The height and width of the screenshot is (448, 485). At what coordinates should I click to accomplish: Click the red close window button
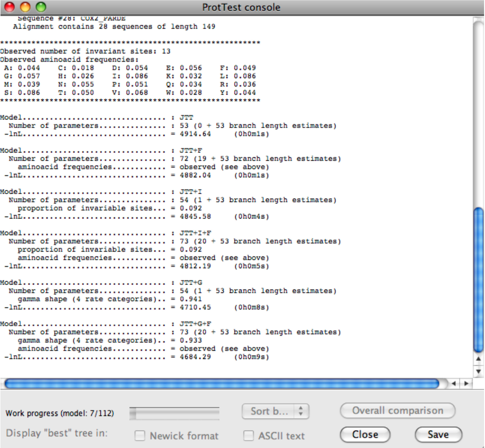point(10,7)
